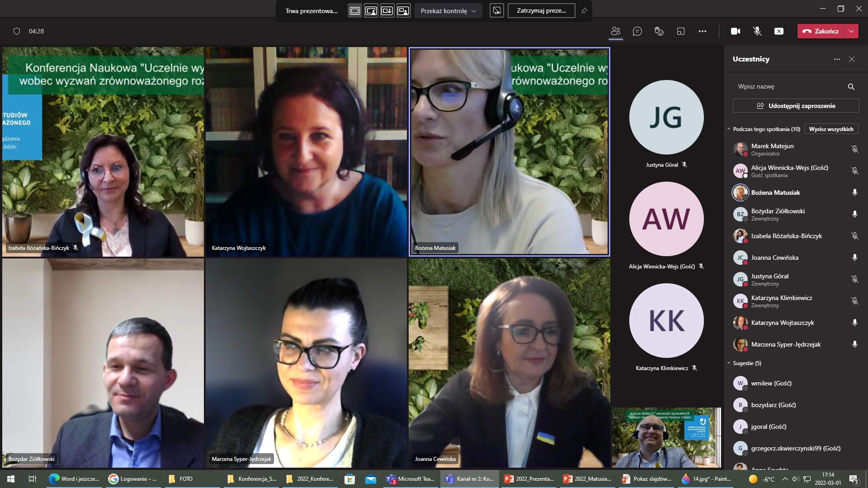Click the reaction/emoji icon in toolbar

tap(659, 31)
